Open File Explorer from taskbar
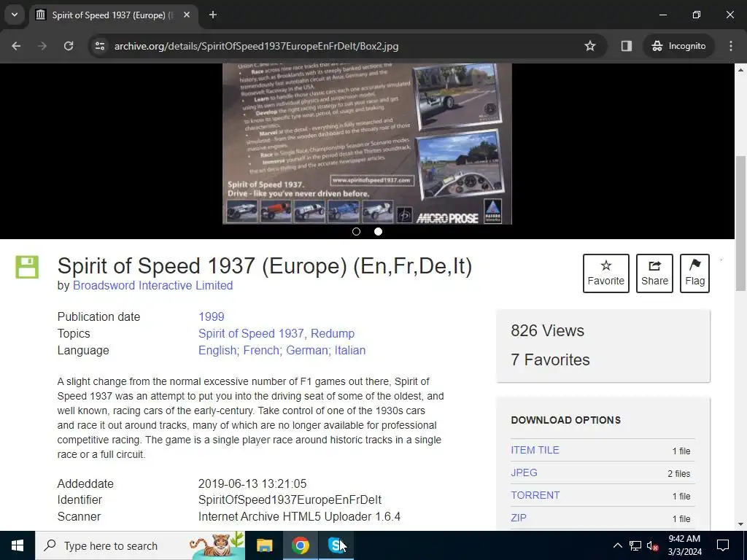The image size is (747, 560). point(264,545)
